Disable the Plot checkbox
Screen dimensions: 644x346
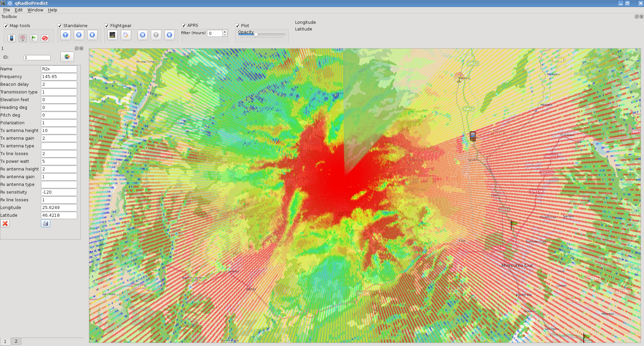[237, 26]
